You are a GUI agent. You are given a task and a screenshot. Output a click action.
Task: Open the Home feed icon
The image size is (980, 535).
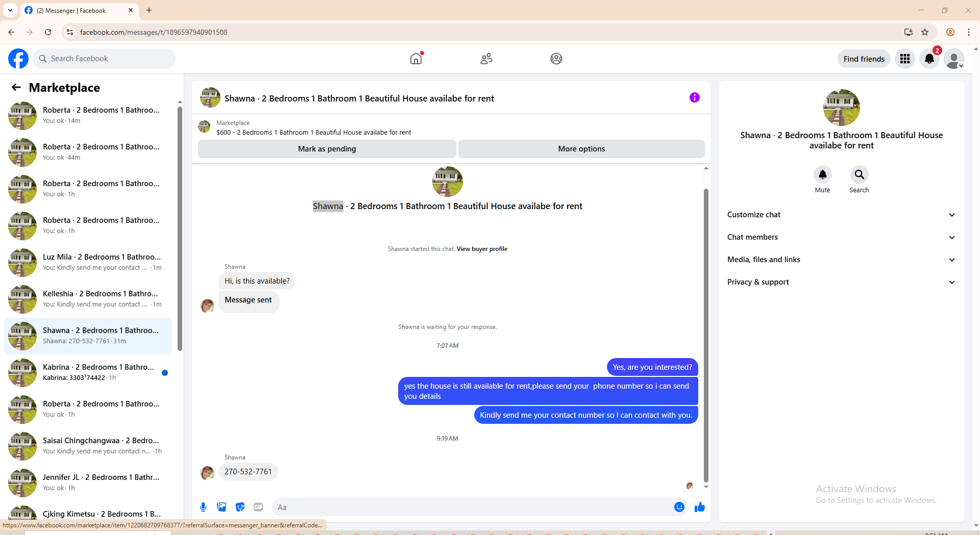(416, 59)
